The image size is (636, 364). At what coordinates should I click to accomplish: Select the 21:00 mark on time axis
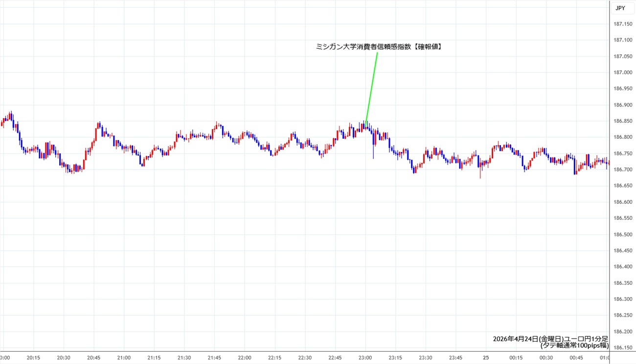pos(124,358)
